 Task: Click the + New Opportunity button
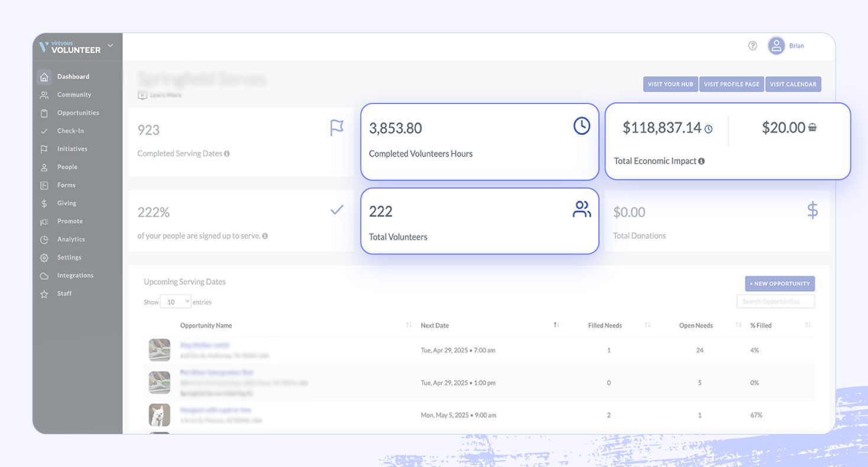tap(779, 284)
